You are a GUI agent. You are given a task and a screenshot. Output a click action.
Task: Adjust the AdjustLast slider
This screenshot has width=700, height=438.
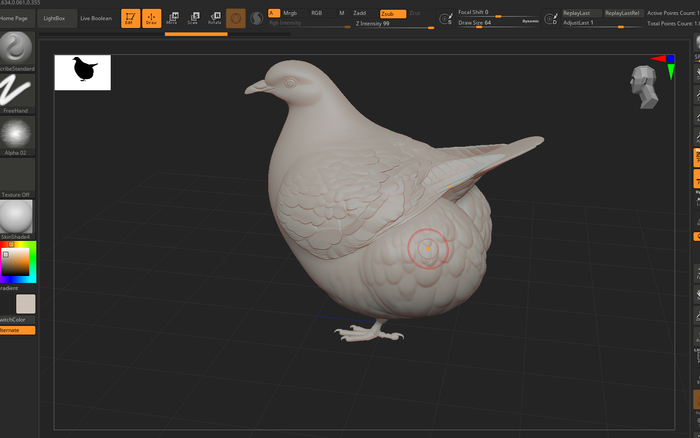[601, 23]
